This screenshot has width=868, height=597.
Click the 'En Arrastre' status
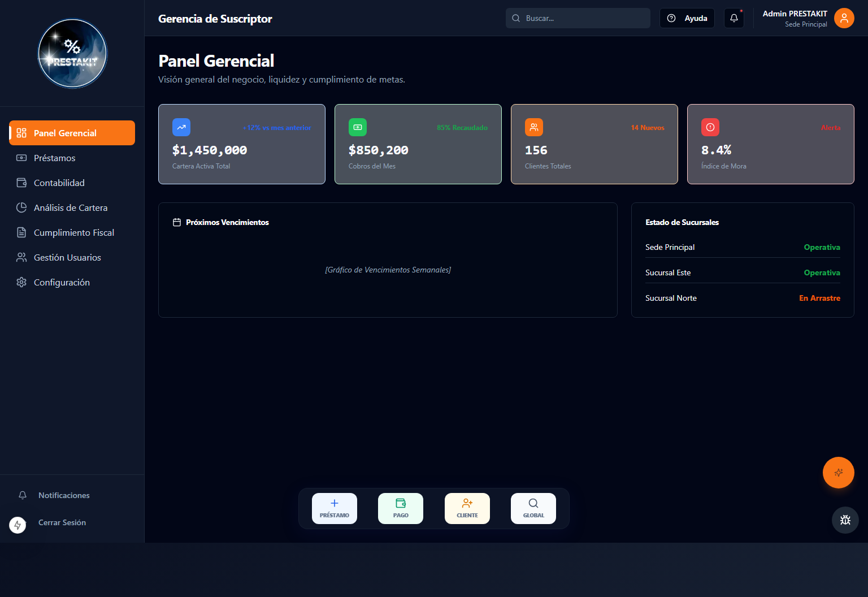819,298
